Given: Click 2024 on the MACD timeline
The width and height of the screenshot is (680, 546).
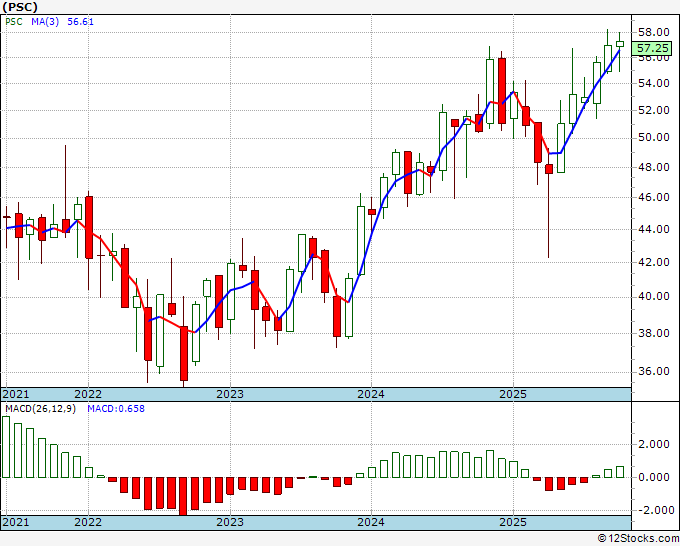Looking at the screenshot, I should [371, 522].
